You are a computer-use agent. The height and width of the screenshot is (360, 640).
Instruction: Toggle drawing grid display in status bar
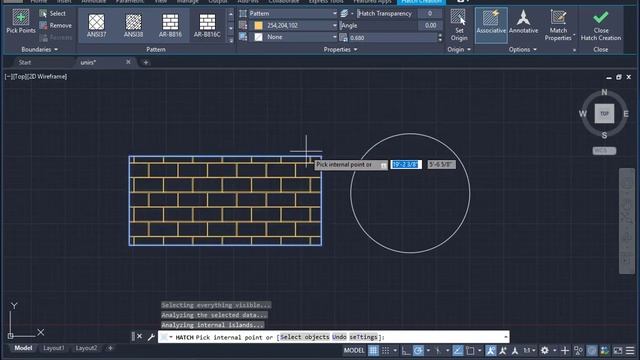tap(373, 350)
